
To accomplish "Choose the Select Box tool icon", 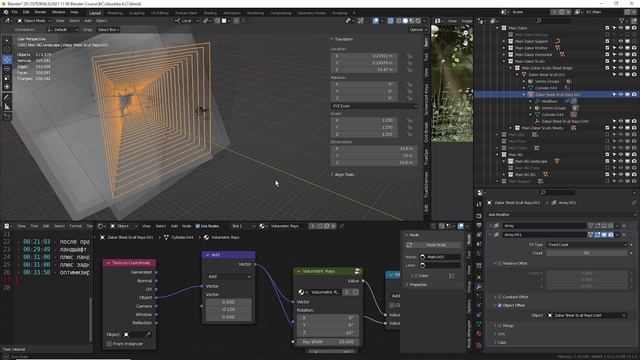I will tap(7, 40).
